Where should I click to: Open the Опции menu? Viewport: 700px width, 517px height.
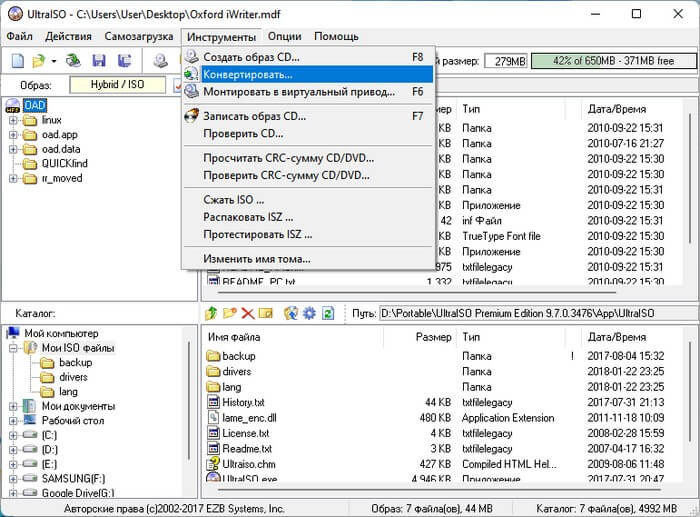[284, 36]
